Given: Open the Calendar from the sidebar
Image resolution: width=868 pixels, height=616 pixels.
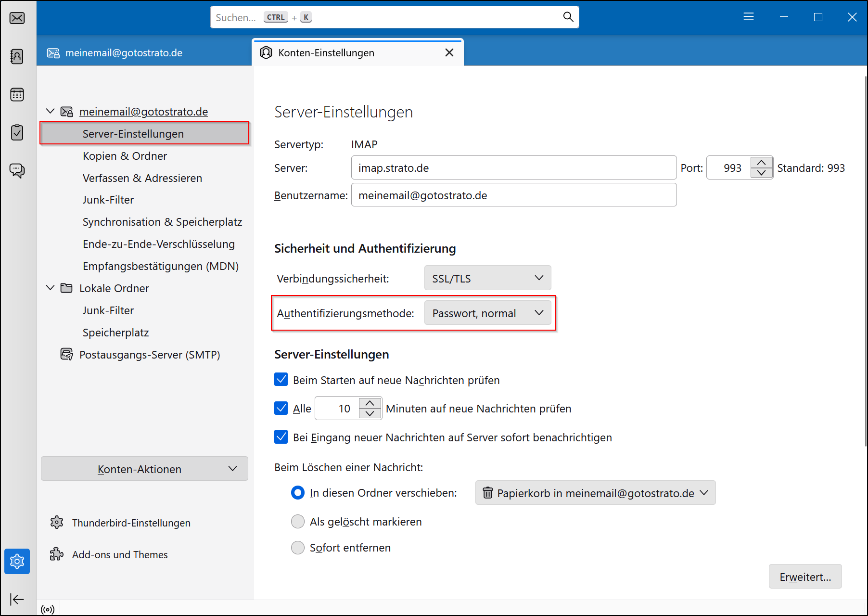Looking at the screenshot, I should pyautogui.click(x=17, y=94).
